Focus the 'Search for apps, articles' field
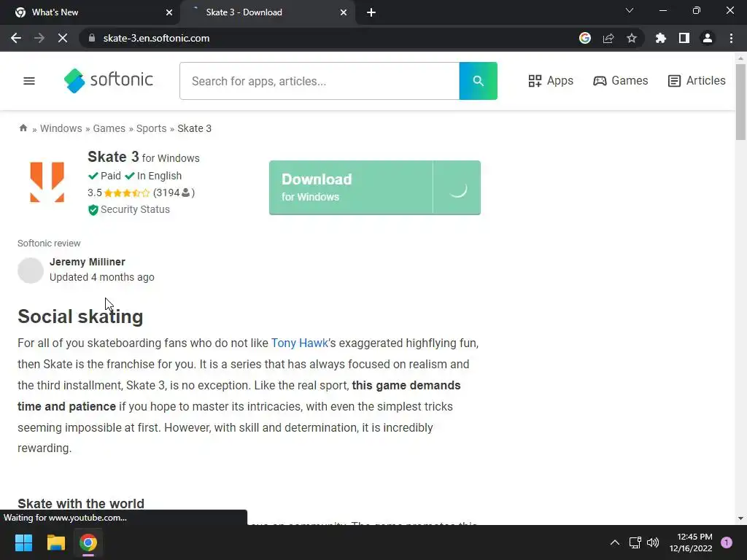747x560 pixels. tap(320, 81)
